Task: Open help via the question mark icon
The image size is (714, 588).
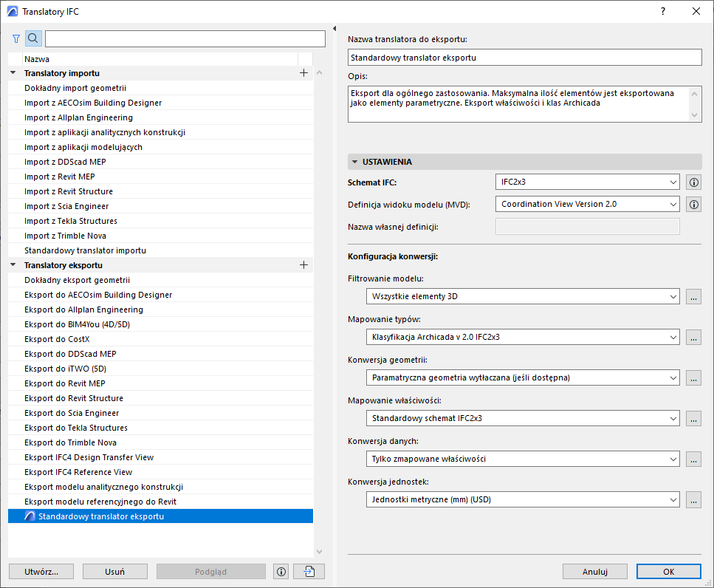Action: (662, 11)
